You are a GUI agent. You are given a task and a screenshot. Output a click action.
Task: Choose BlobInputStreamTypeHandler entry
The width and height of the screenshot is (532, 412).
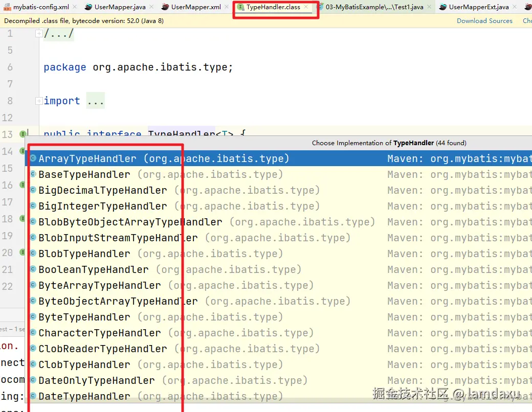[x=279, y=238]
